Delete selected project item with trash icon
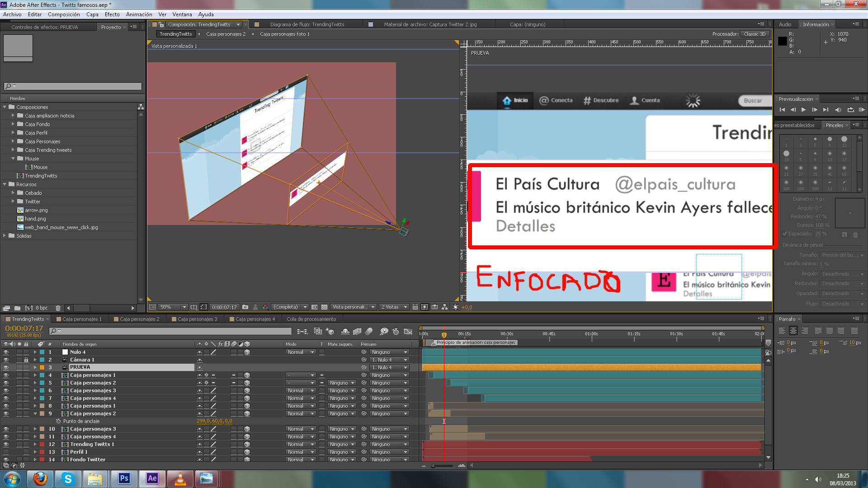The image size is (868, 488). (x=58, y=308)
